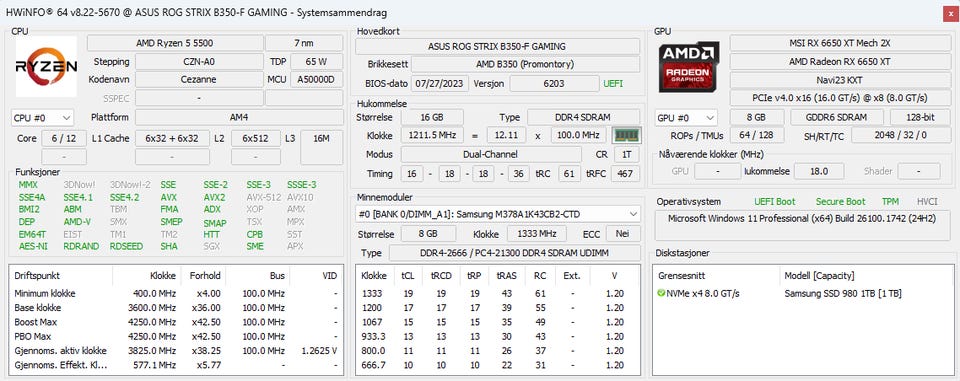Click the DDR4-2666 / PC4-21300 module type field

514,253
